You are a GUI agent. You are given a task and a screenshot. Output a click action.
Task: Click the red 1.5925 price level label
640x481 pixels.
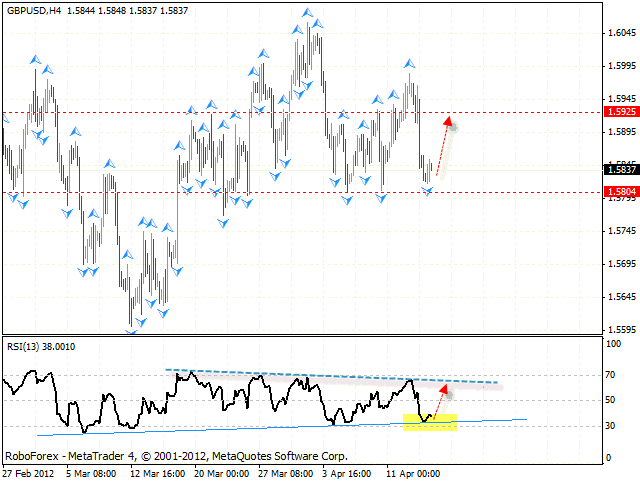(622, 112)
